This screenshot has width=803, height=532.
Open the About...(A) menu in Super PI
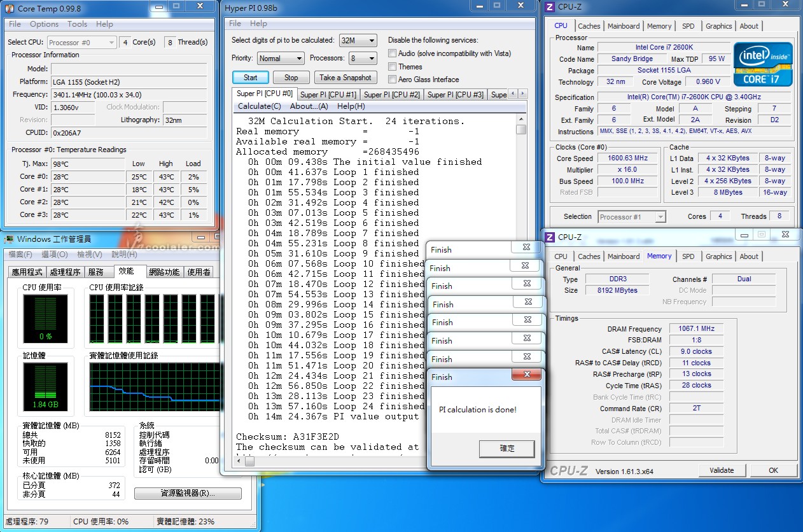click(309, 106)
